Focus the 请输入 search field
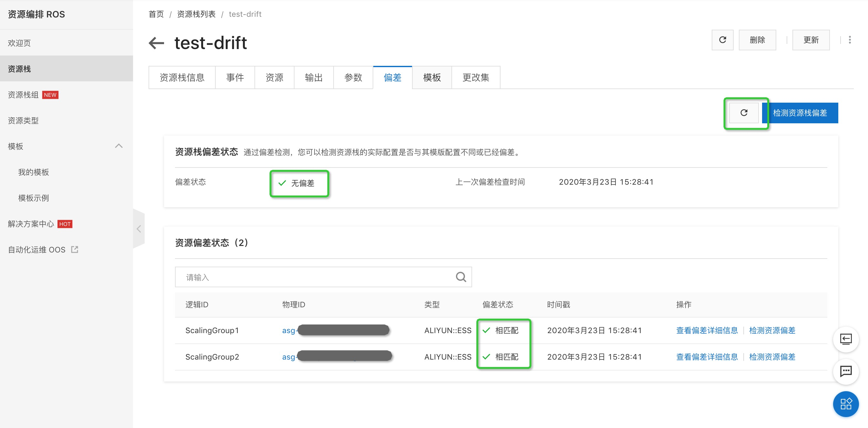Image resolution: width=868 pixels, height=428 pixels. pyautogui.click(x=323, y=277)
